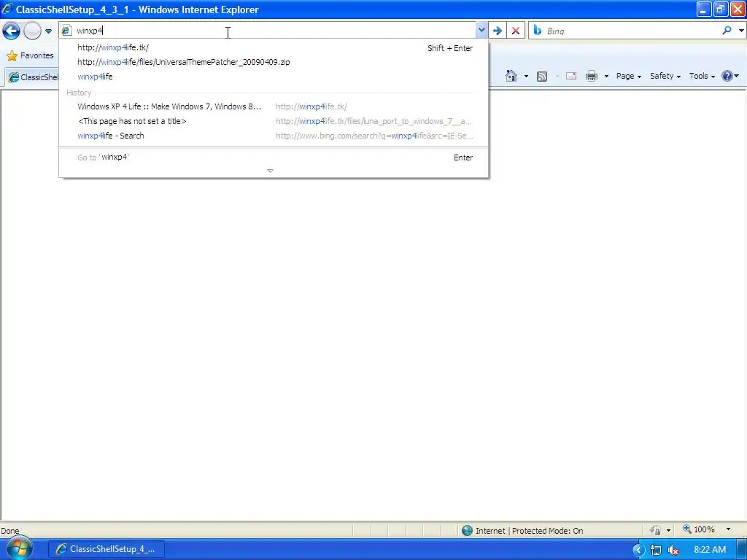Open the Safety menu
The height and width of the screenshot is (560, 747).
(665, 76)
